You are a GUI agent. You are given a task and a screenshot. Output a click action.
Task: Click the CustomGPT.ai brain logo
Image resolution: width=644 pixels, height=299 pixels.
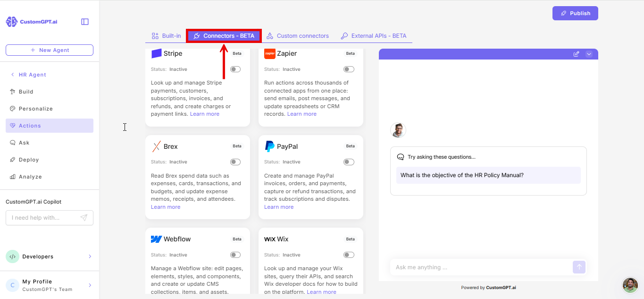(x=12, y=22)
